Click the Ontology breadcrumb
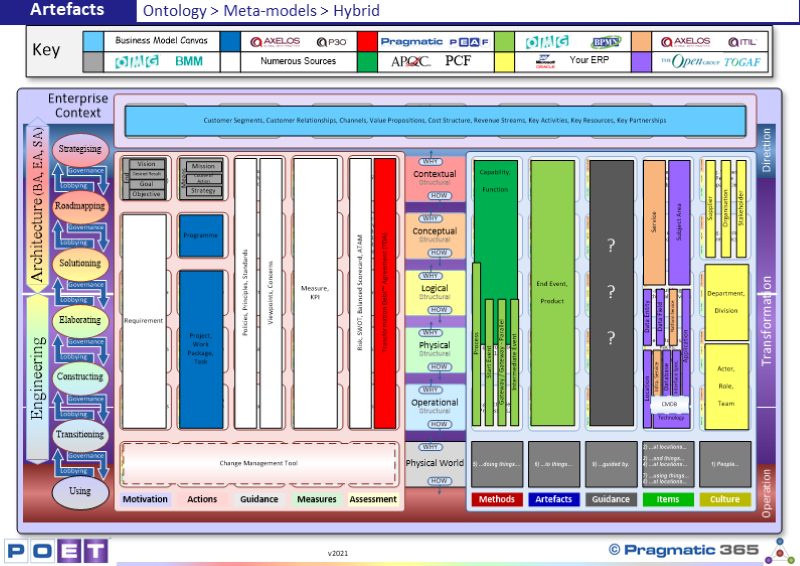Image resolution: width=800 pixels, height=566 pixels. click(x=175, y=11)
